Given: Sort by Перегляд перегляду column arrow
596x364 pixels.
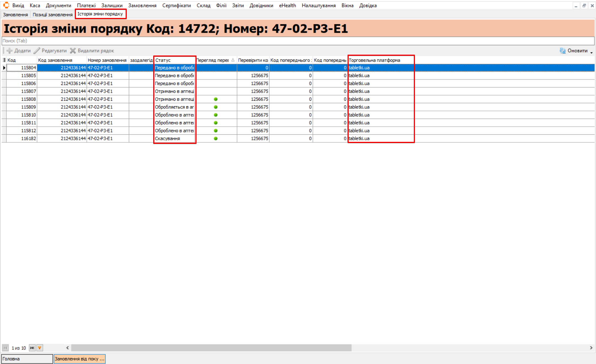Looking at the screenshot, I should 233,60.
